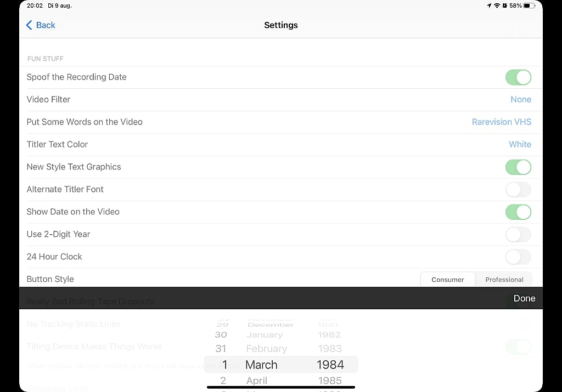The image size is (562, 392).
Task: Tap the Wi-Fi icon in status bar
Action: click(x=497, y=5)
